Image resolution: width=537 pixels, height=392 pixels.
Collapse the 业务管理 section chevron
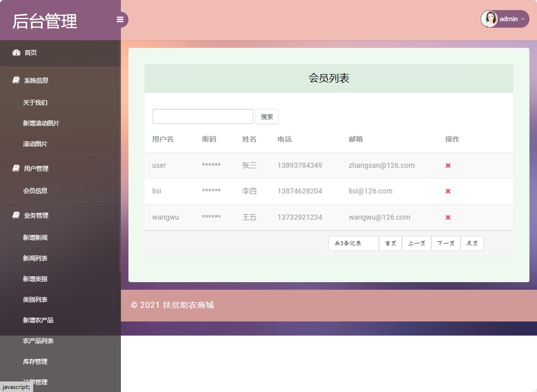coord(112,215)
